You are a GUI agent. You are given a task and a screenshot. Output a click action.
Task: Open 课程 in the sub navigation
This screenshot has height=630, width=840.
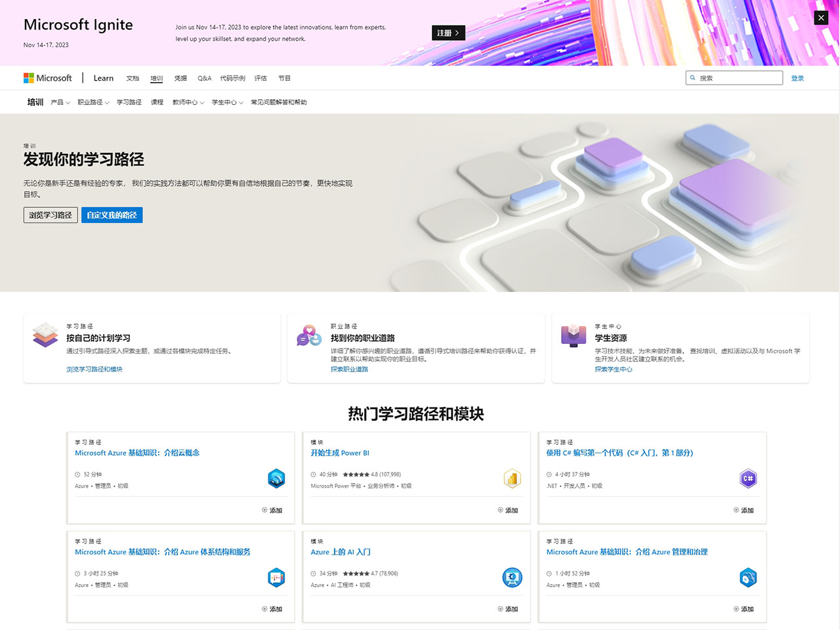point(157,102)
